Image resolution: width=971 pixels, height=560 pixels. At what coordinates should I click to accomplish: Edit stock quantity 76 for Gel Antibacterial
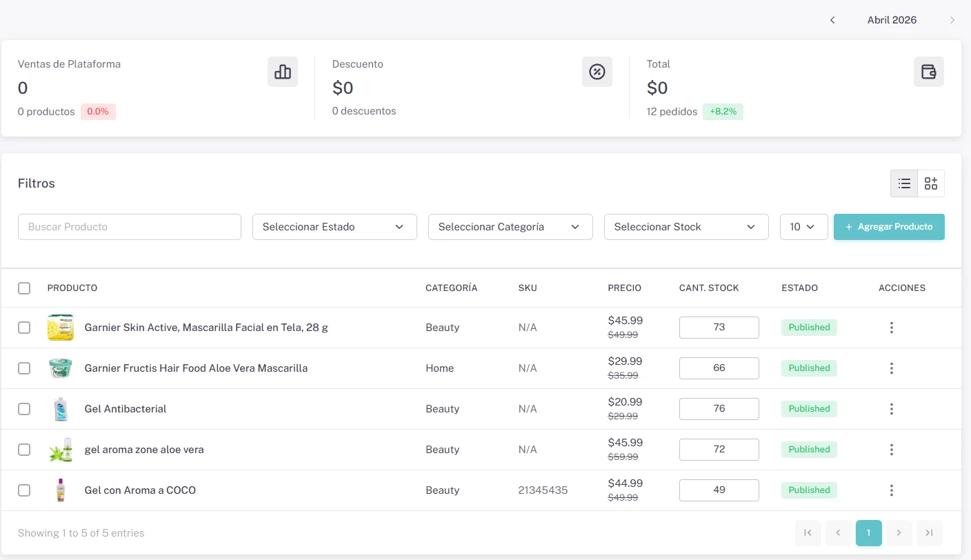(719, 409)
